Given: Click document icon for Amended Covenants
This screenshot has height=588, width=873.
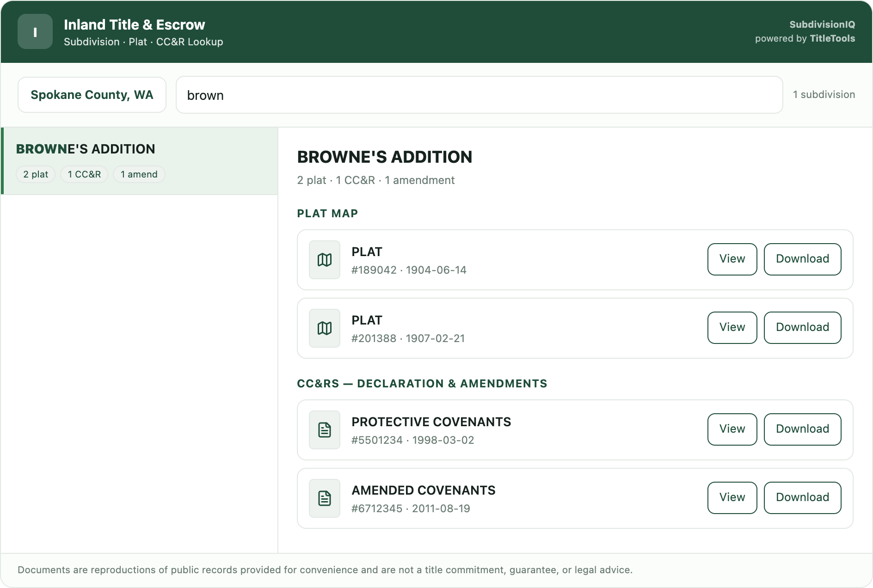Looking at the screenshot, I should [x=325, y=498].
